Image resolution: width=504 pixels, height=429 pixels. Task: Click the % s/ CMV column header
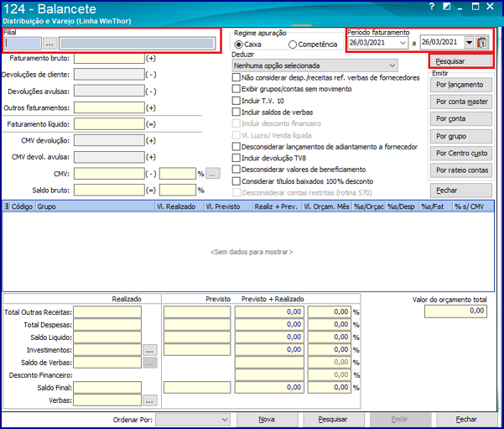[474, 207]
